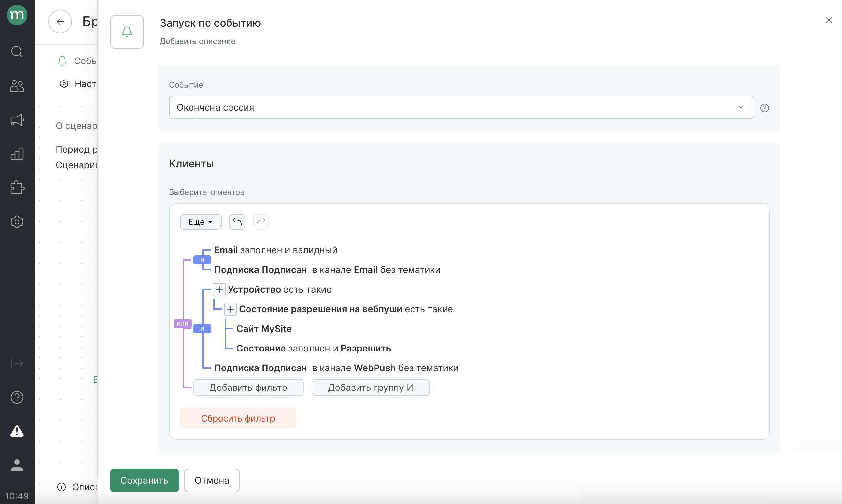Click Добавить описание under the title
The height and width of the screenshot is (504, 842).
point(198,41)
